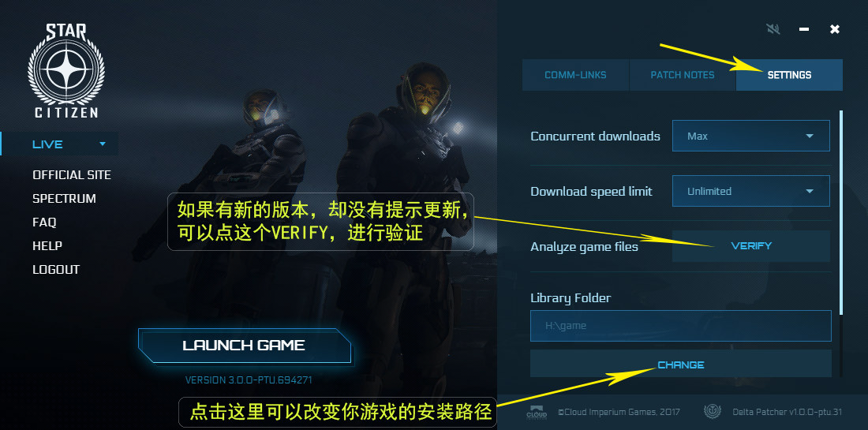Screen dimensions: 868x430
Task: Select the SETTINGS tab
Action: tap(789, 75)
